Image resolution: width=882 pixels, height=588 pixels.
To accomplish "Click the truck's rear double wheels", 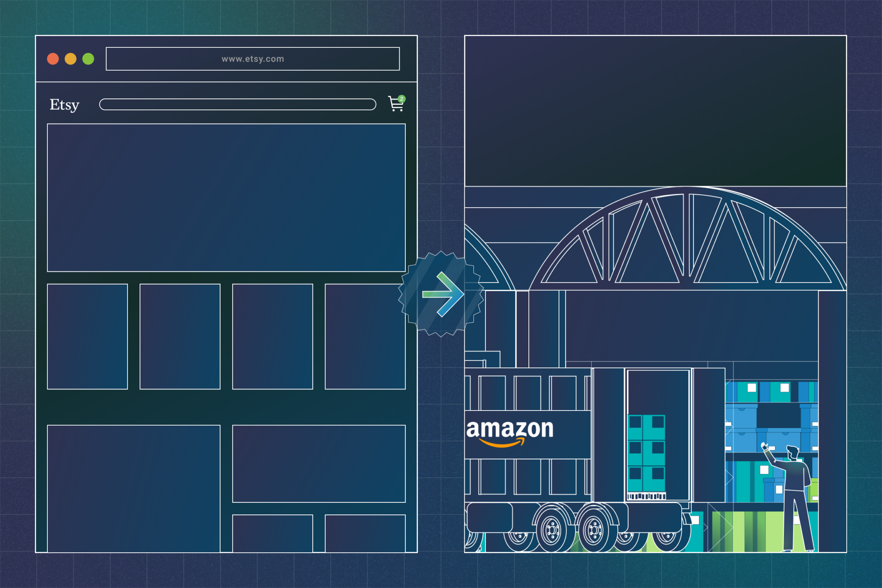I will (574, 530).
